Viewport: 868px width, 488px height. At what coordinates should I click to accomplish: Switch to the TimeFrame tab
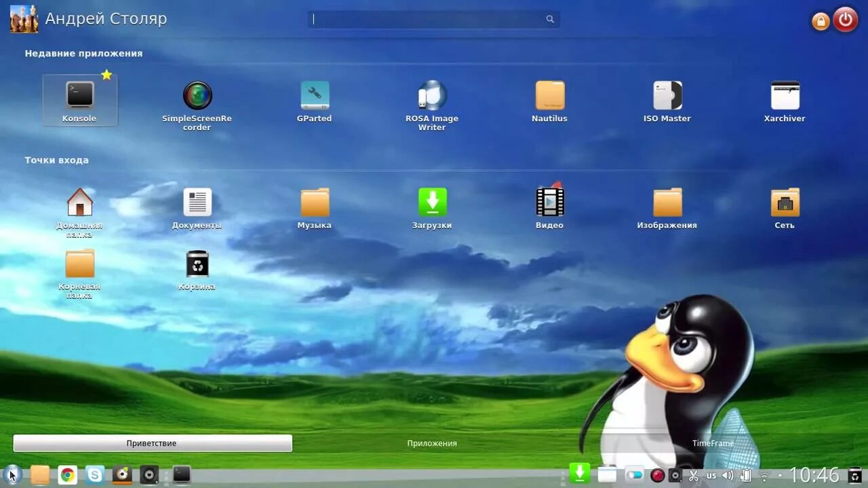point(713,443)
